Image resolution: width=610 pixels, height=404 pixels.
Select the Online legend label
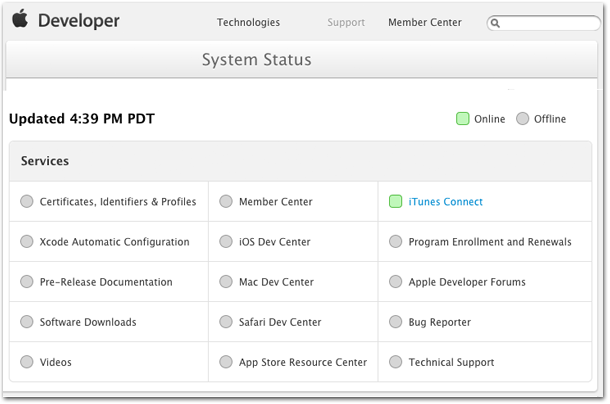point(489,119)
